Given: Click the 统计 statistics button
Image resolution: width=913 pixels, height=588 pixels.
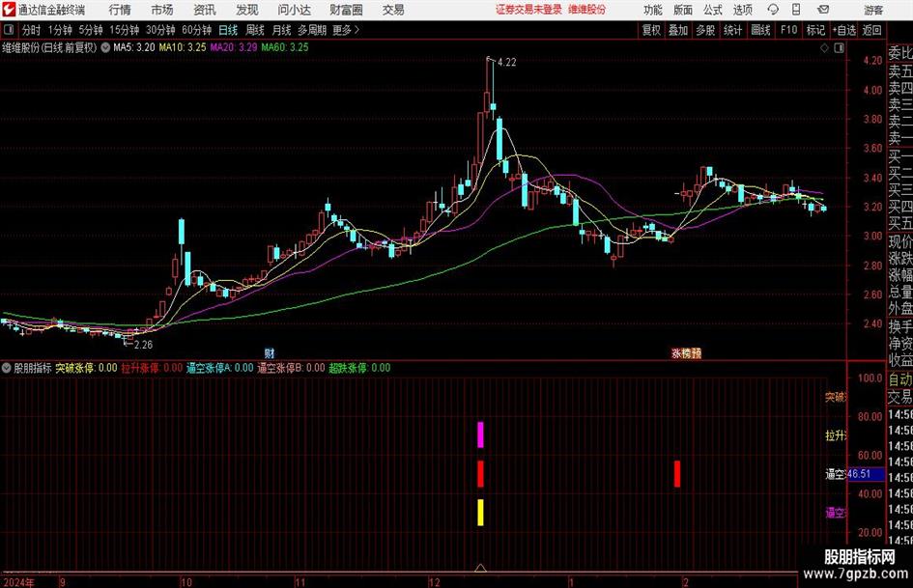Looking at the screenshot, I should pos(732,30).
